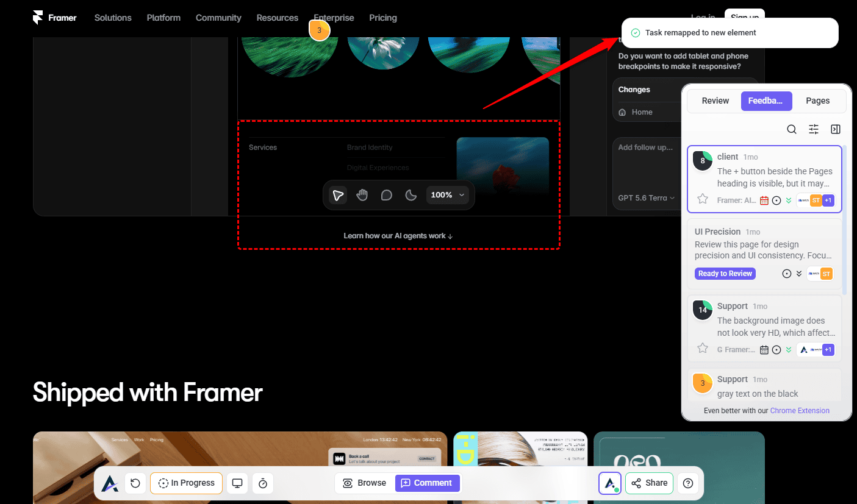
Task: Switch to Browse mode
Action: (365, 483)
